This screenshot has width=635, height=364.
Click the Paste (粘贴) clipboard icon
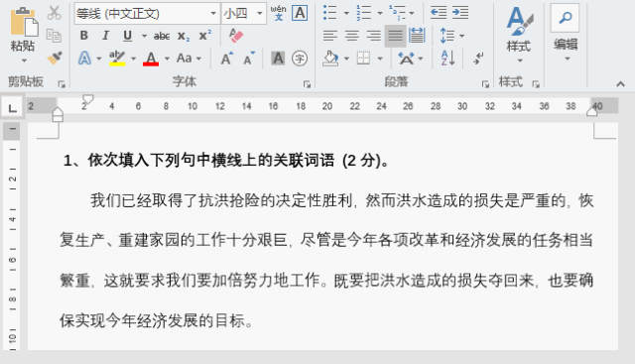[x=24, y=22]
